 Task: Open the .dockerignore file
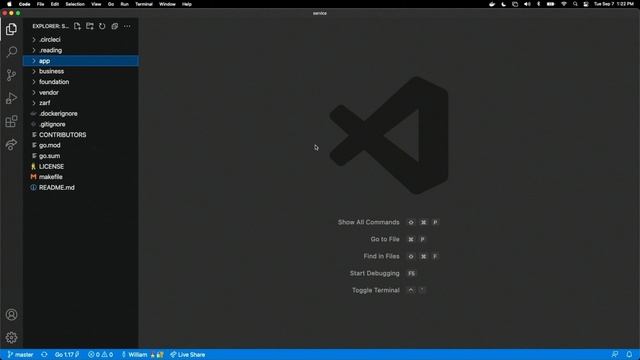(x=81, y=114)
